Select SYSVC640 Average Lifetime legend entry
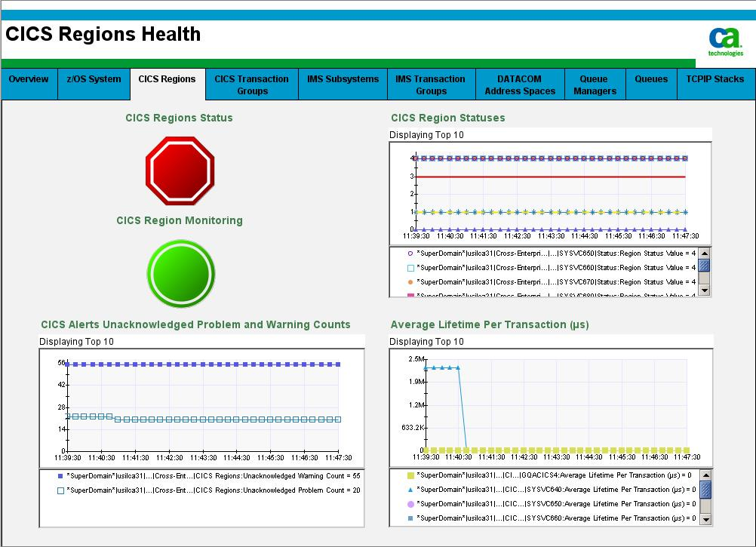 pos(552,490)
